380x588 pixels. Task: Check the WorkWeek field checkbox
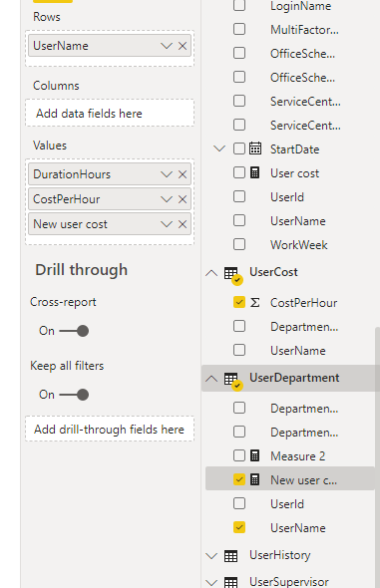pyautogui.click(x=239, y=244)
